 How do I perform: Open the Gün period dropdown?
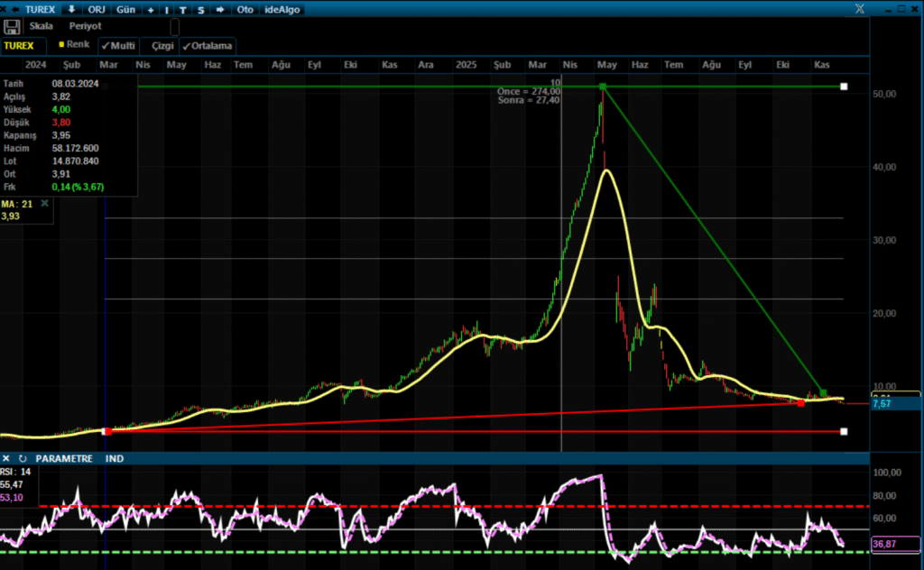125,10
